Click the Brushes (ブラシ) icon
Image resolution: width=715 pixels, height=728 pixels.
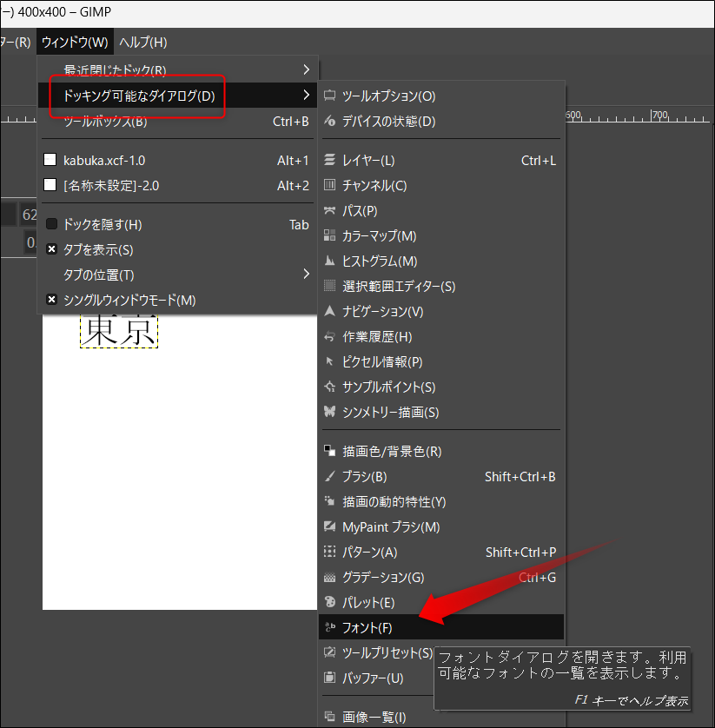[329, 476]
